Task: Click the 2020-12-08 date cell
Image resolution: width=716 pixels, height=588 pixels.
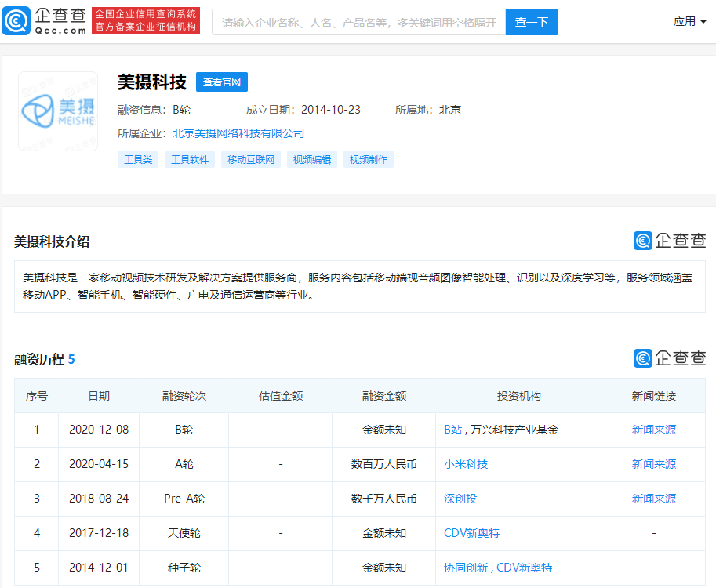Action: [x=99, y=430]
